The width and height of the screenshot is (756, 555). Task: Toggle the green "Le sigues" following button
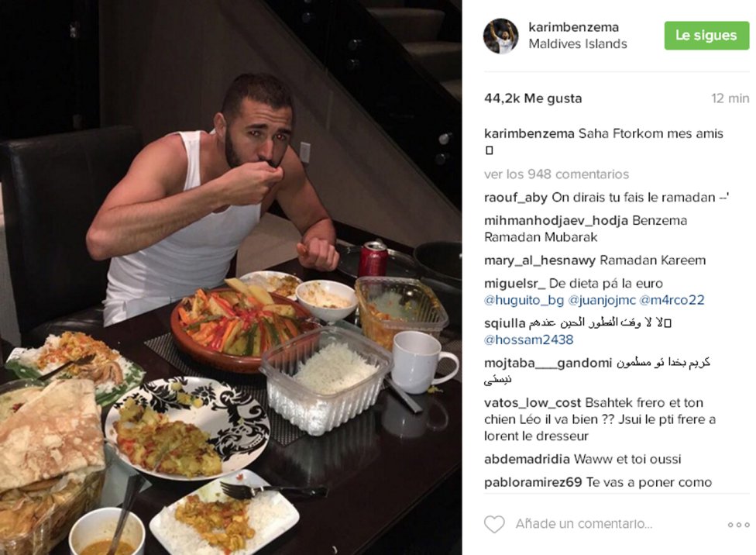[x=706, y=35]
